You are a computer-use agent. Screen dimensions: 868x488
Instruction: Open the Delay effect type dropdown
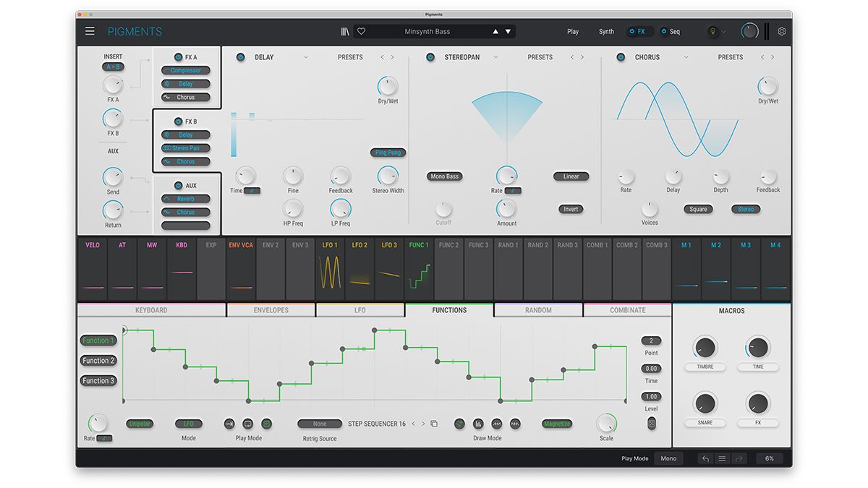[306, 57]
